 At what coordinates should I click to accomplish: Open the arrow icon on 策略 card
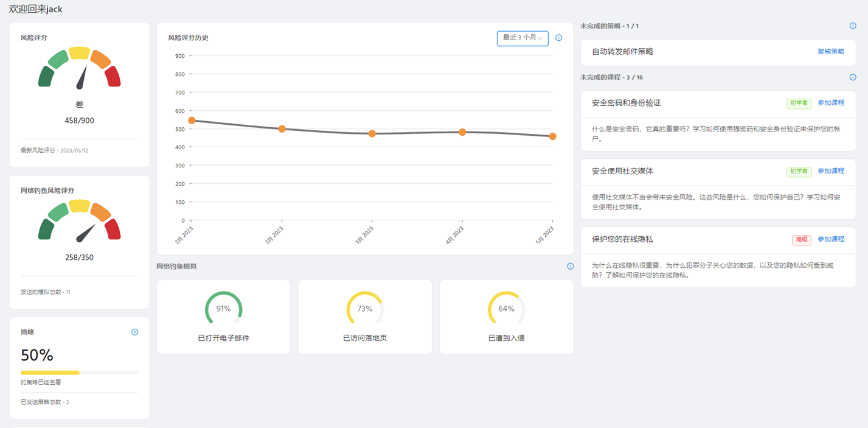[135, 332]
